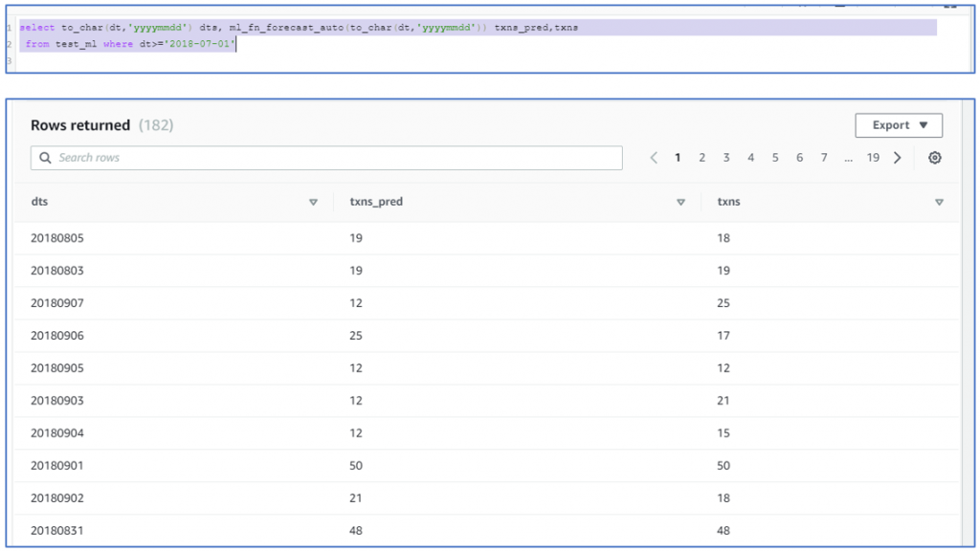The height and width of the screenshot is (552, 980).
Task: Click txns value 21 in 20180903 row
Action: coord(724,400)
